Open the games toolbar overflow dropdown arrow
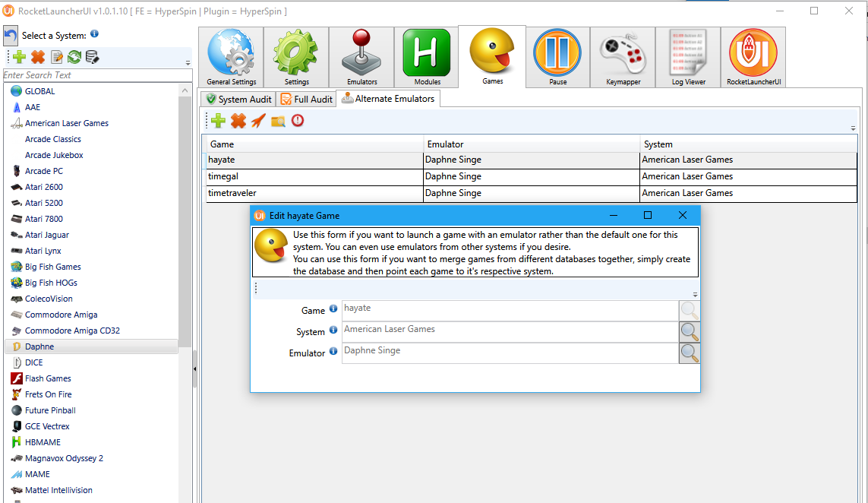Image resolution: width=868 pixels, height=503 pixels. tap(853, 128)
